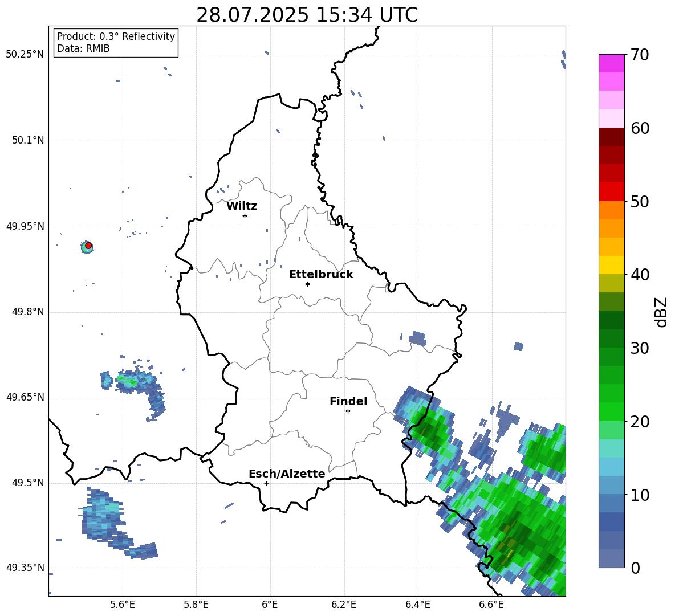Click the 5.6°E longitude label
Viewport: 675px width, 616px height.
122,605
